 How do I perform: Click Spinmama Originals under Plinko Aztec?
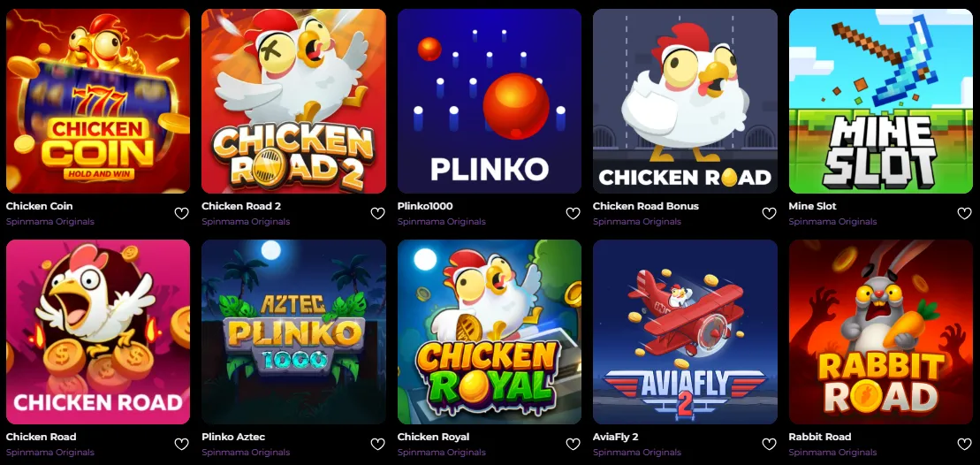pyautogui.click(x=246, y=453)
